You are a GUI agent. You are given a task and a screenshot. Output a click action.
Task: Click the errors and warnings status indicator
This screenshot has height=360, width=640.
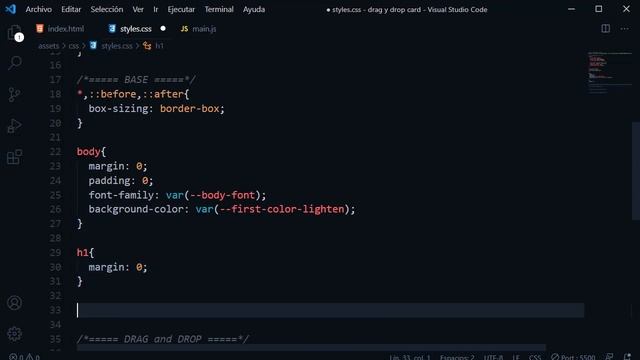tap(24, 357)
